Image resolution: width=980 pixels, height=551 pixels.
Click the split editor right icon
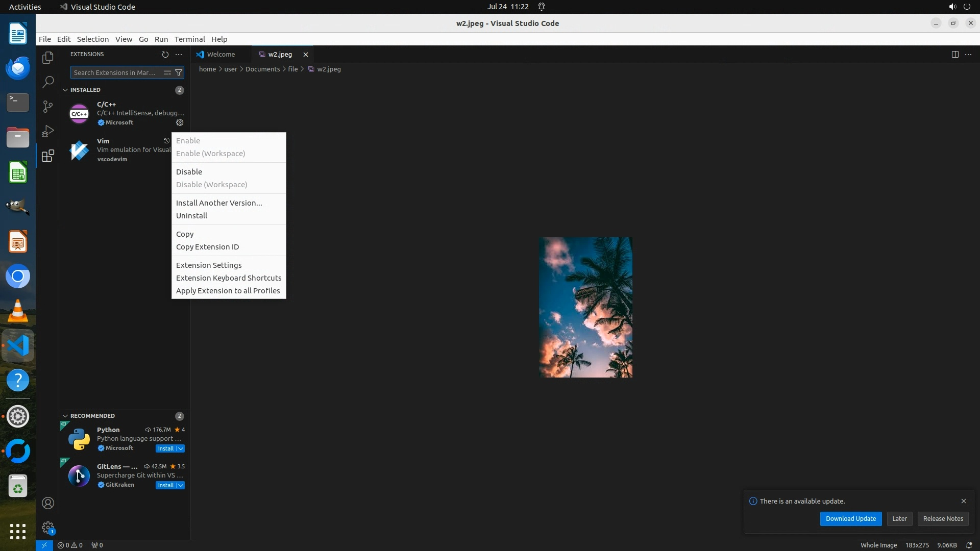pos(955,54)
